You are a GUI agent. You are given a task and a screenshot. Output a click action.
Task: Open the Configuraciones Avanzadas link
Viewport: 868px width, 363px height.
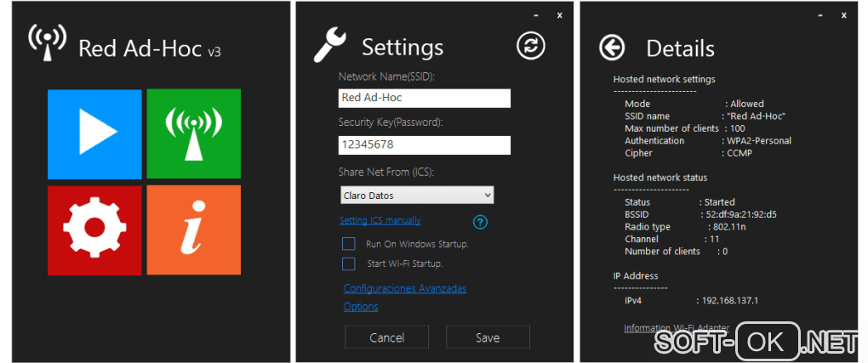tap(404, 288)
